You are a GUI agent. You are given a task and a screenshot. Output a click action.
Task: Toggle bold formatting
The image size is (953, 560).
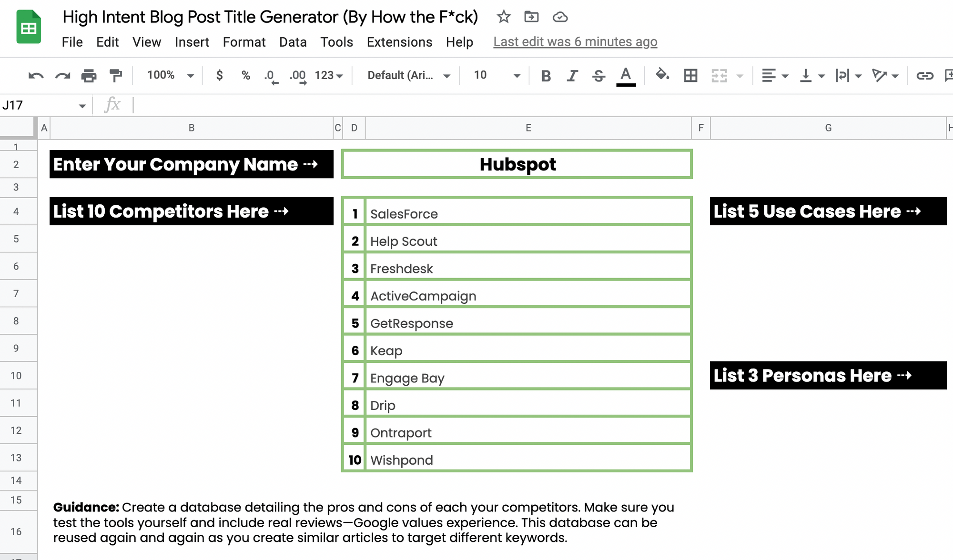tap(546, 76)
